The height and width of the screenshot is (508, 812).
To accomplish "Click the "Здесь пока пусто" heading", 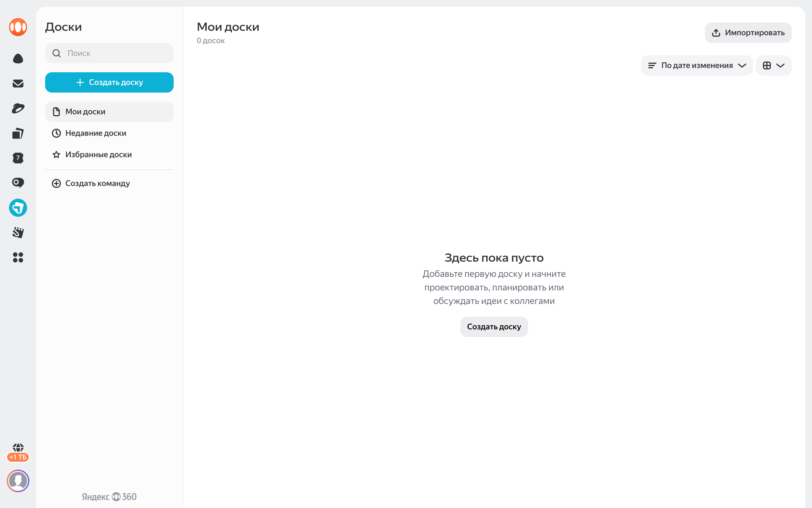I will tap(494, 258).
